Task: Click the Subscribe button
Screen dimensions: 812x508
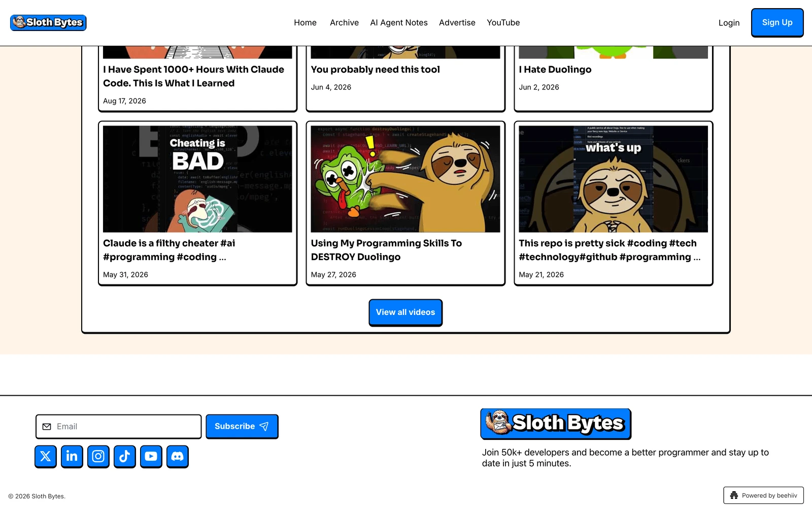Action: click(242, 426)
